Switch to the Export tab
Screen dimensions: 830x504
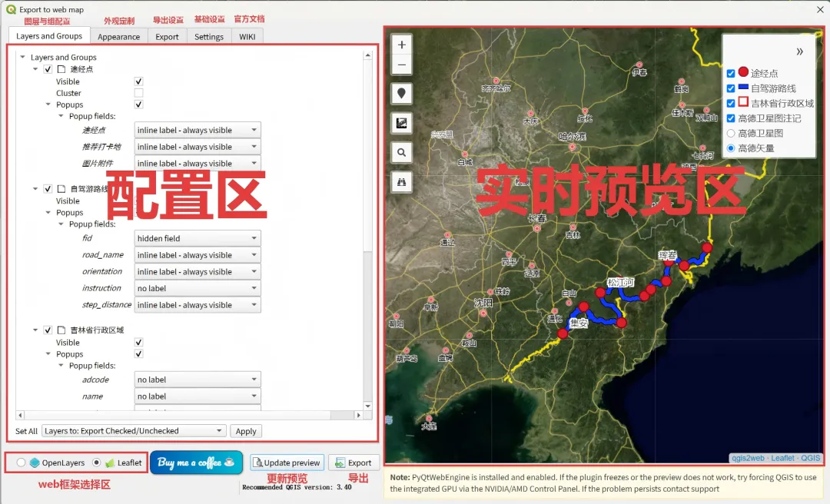(167, 37)
